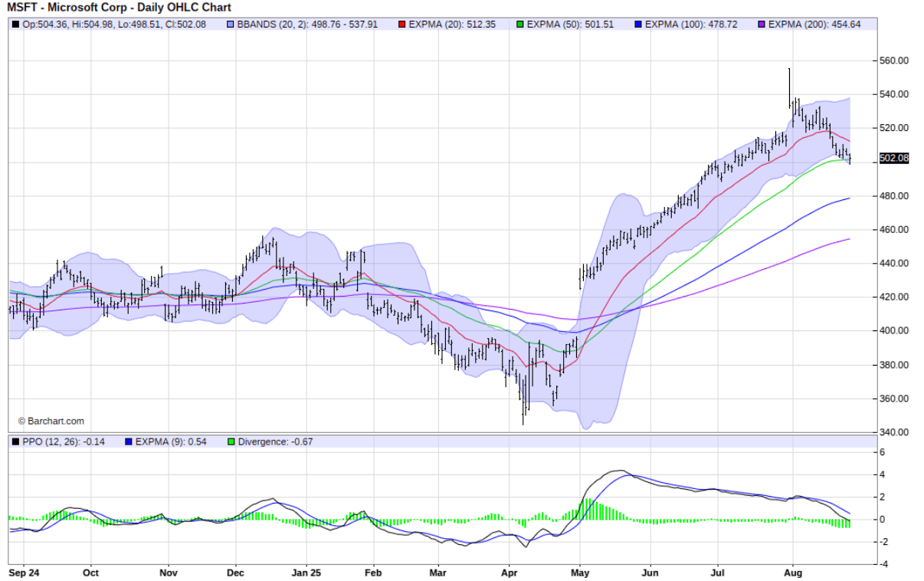The width and height of the screenshot is (924, 581).
Task: Click the chart title 'MSFT - Microsoft Corp - Daily OHLC Chart'
Action: [119, 8]
